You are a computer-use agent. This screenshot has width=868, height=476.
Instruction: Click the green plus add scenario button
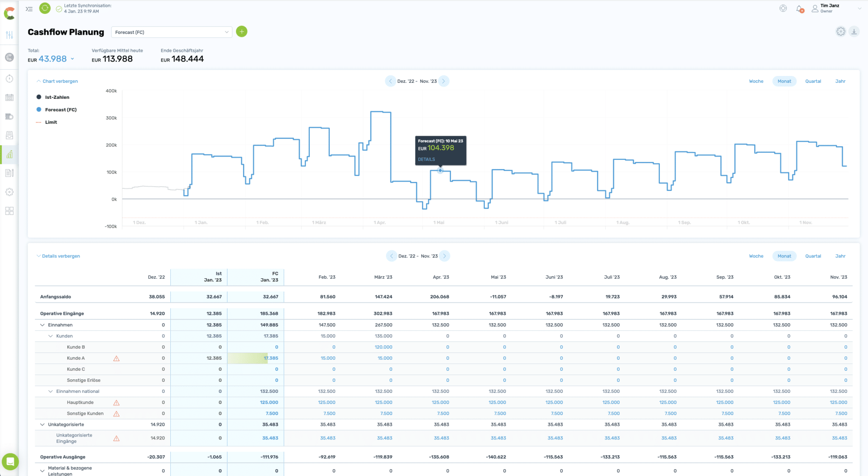click(242, 31)
